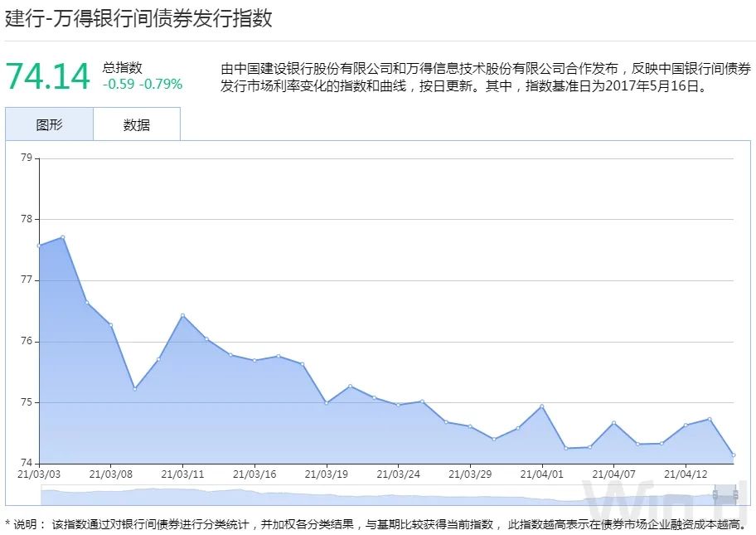
Task: Click the -0.59 -0.79% change figures
Action: [x=143, y=84]
